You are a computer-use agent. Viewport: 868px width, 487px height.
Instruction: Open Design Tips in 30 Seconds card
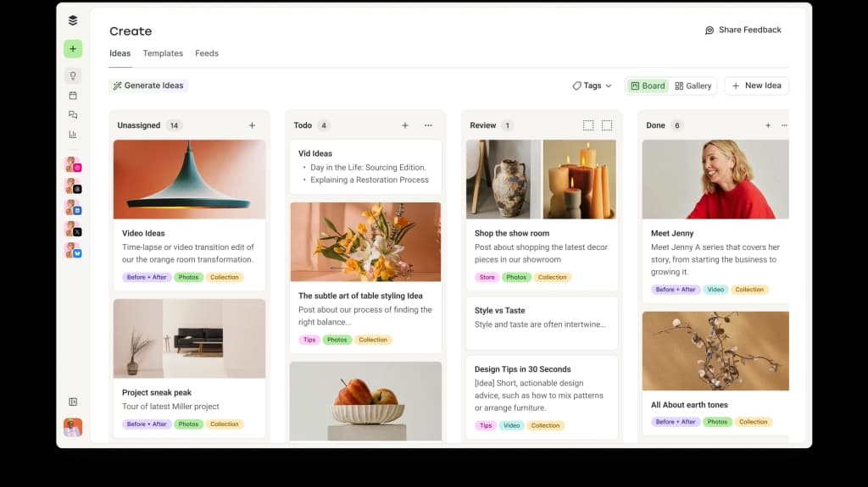tap(542, 397)
